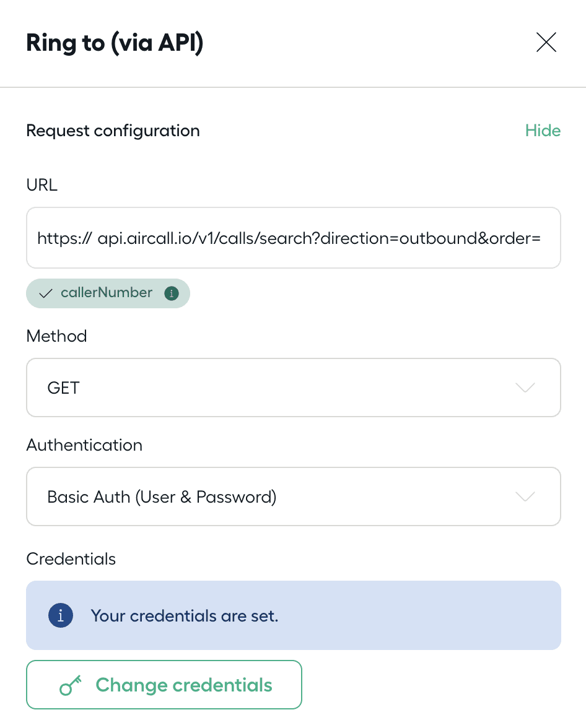Image resolution: width=586 pixels, height=728 pixels.
Task: Click the info icon in credentials banner
Action: coord(61,615)
